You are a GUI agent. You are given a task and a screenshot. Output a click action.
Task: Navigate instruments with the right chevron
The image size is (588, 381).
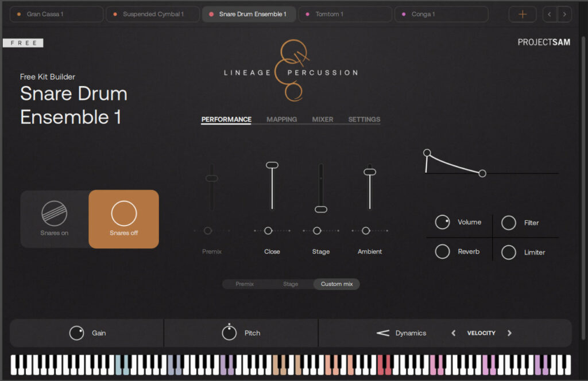pyautogui.click(x=564, y=14)
